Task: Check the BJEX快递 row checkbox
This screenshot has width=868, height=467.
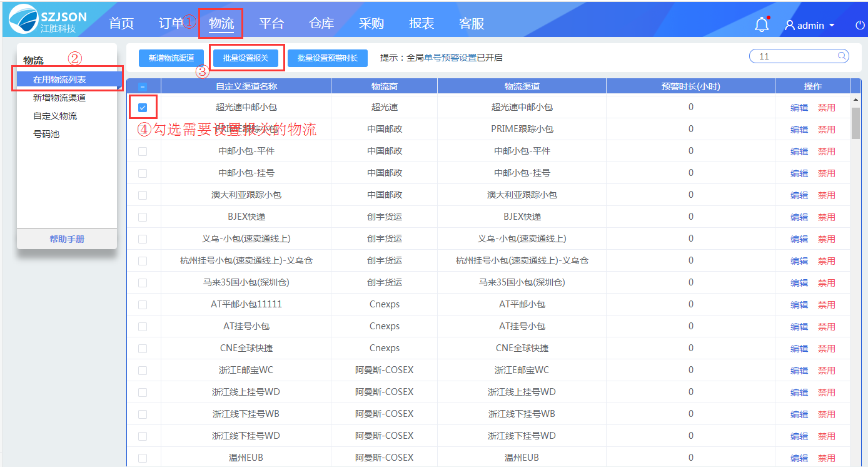Action: point(143,217)
